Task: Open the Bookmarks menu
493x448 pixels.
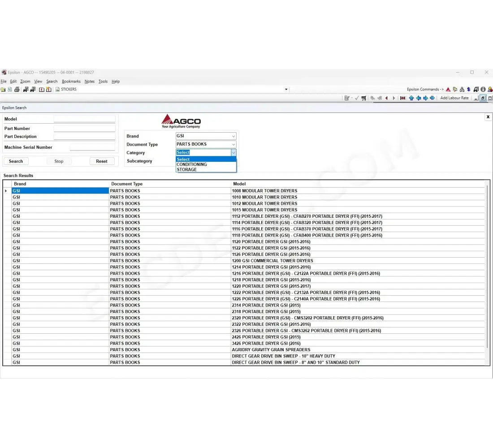Action: 71,82
